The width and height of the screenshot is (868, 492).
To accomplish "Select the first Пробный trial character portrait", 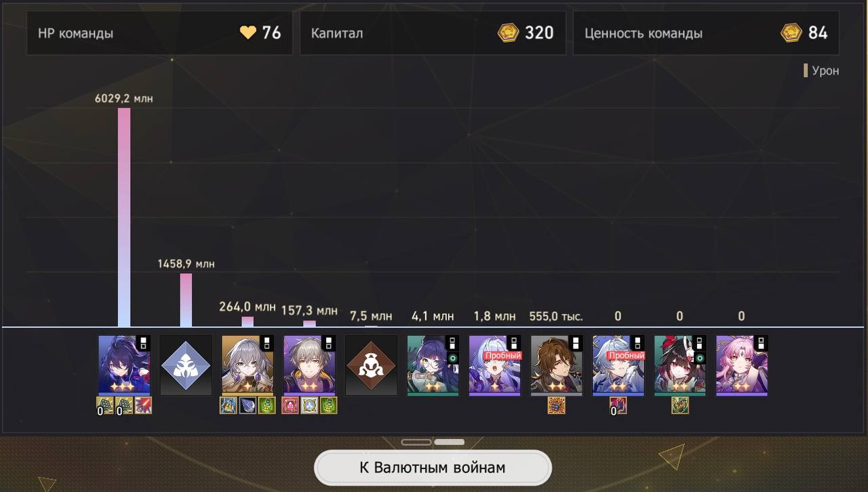I will [495, 365].
